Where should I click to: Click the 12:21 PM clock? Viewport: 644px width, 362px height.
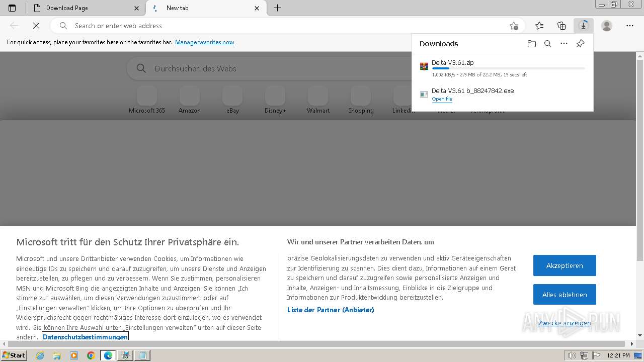coord(618,355)
